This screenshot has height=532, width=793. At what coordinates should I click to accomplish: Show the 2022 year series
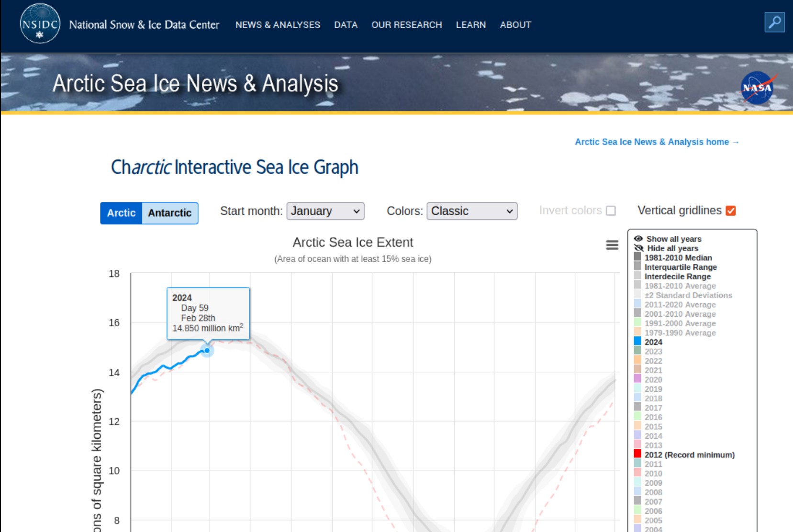(x=653, y=361)
